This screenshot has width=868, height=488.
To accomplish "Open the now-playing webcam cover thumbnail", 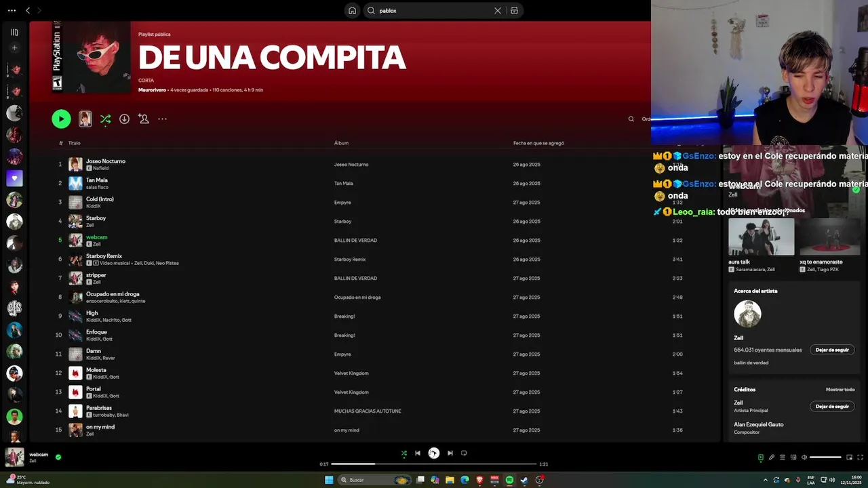I will 14,457.
